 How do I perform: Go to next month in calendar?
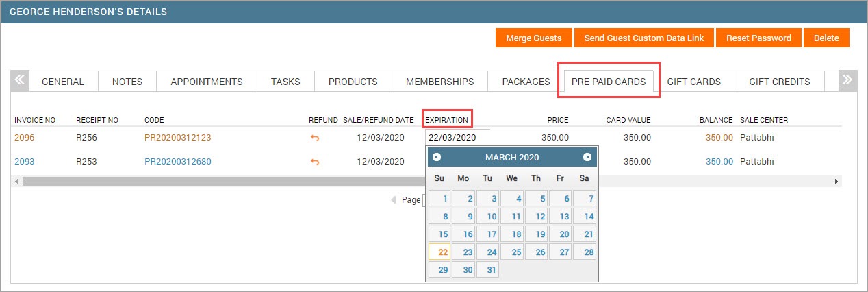(x=587, y=157)
